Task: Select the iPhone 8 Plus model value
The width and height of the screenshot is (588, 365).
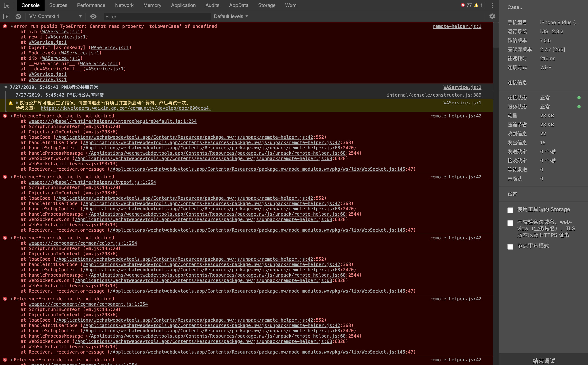Action: [559, 23]
